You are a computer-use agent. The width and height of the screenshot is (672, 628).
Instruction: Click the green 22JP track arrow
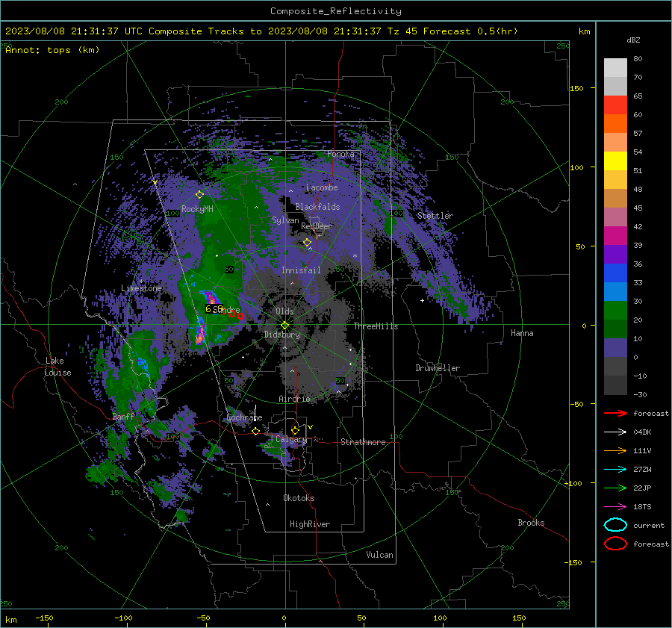pyautogui.click(x=615, y=488)
